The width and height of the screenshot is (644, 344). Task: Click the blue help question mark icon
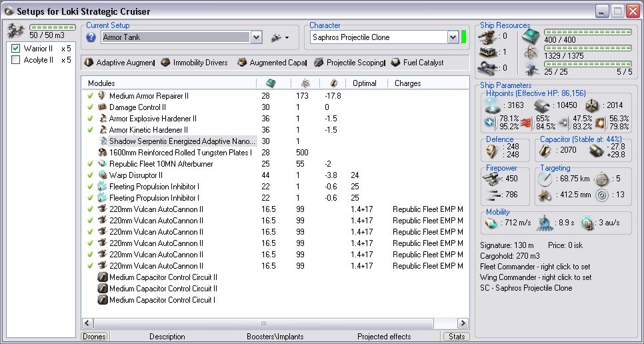pos(91,37)
